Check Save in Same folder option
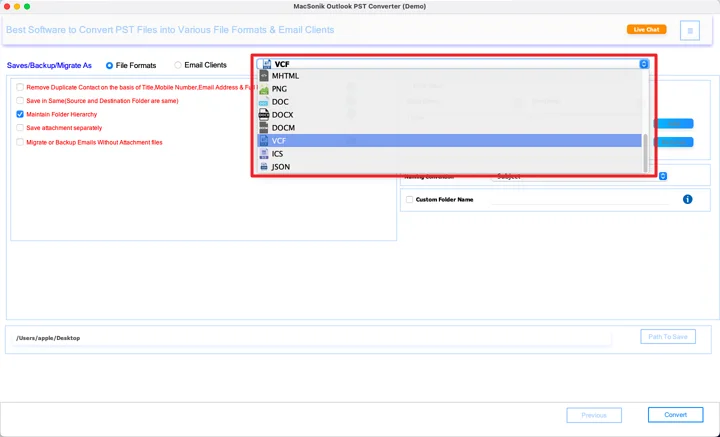Image resolution: width=720 pixels, height=437 pixels. click(20, 101)
